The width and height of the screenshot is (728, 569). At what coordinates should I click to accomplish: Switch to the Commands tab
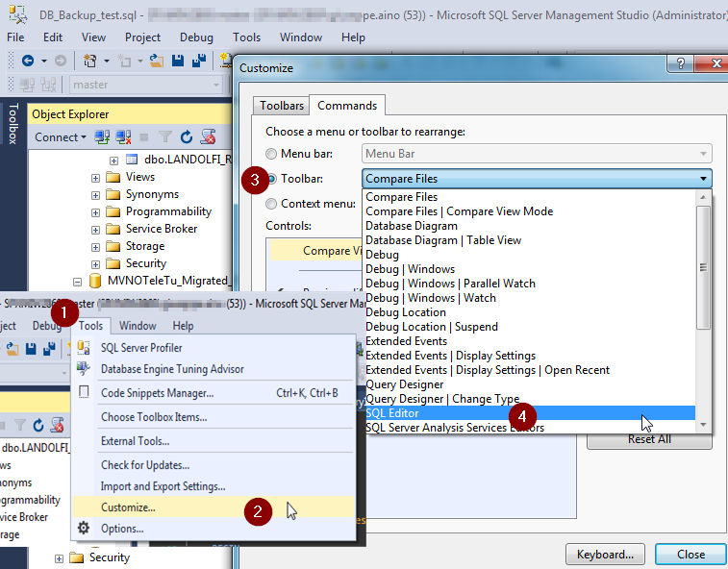pyautogui.click(x=347, y=106)
